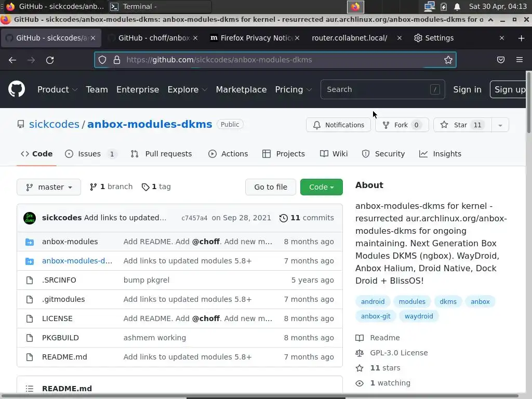Screen dimensions: 532x399
Task: Click the Sign up button
Action: [509, 89]
